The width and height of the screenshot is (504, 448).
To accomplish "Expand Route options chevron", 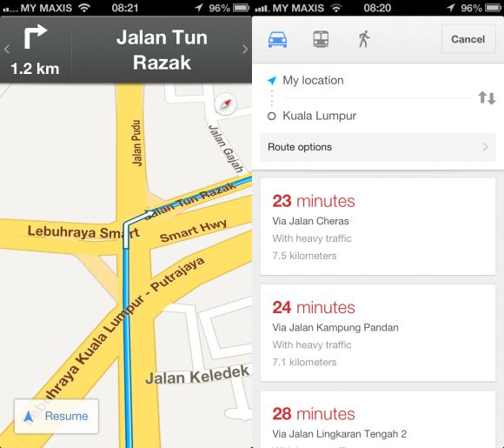I will (486, 147).
